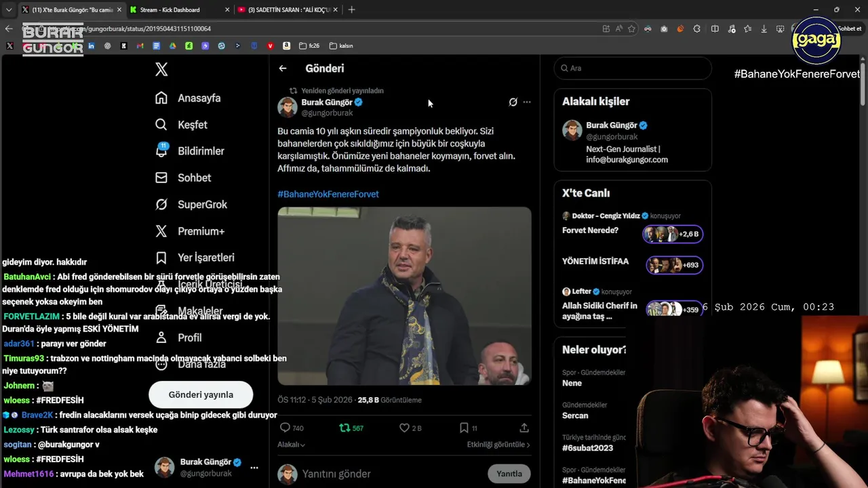This screenshot has height=488, width=868.
Task: Open the 25,8 B Görüntüleme stat
Action: point(391,400)
